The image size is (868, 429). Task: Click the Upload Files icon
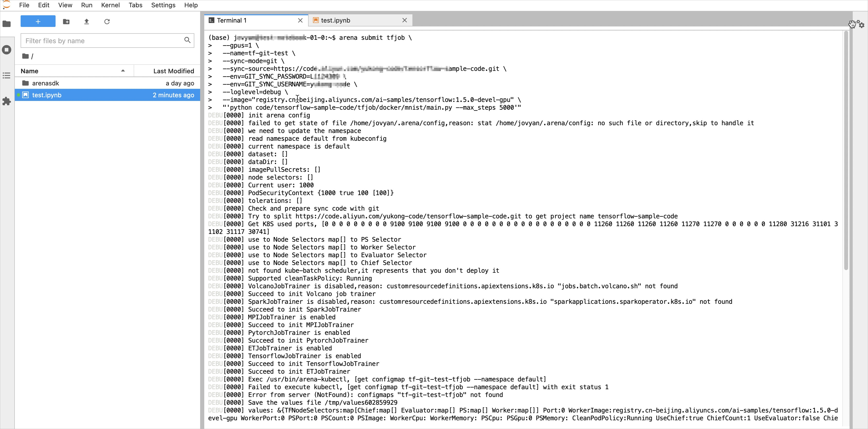tap(86, 22)
